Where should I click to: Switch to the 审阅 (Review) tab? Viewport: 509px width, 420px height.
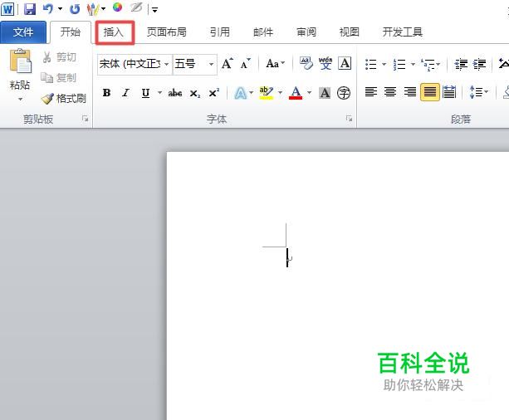306,32
